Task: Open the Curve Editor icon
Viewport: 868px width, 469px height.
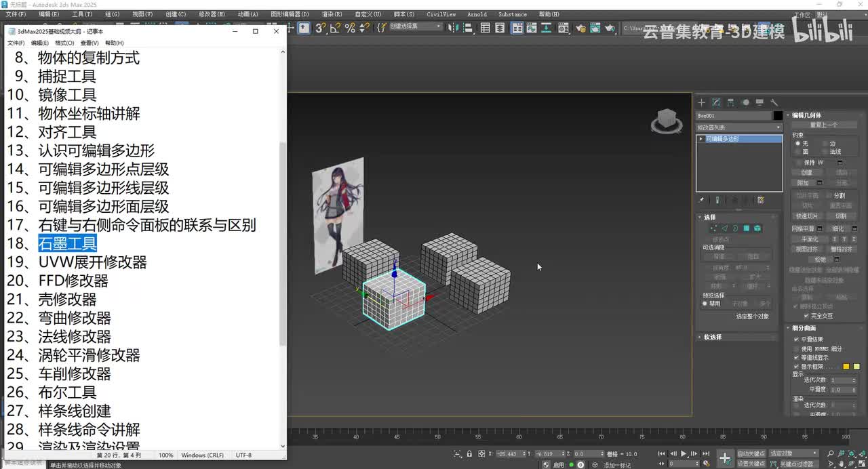Action: (x=532, y=28)
